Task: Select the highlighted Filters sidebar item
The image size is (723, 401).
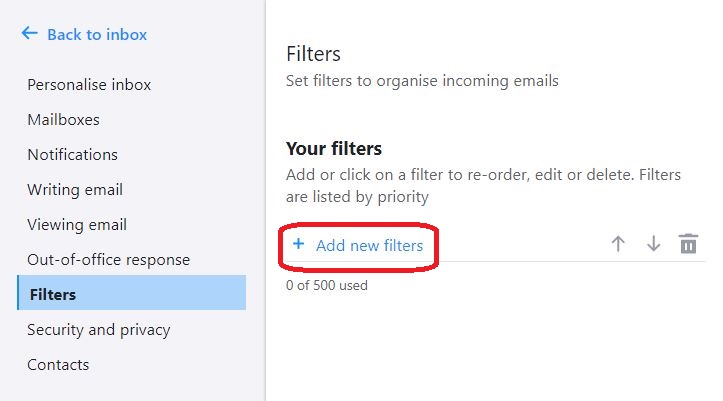Action: pyautogui.click(x=131, y=293)
